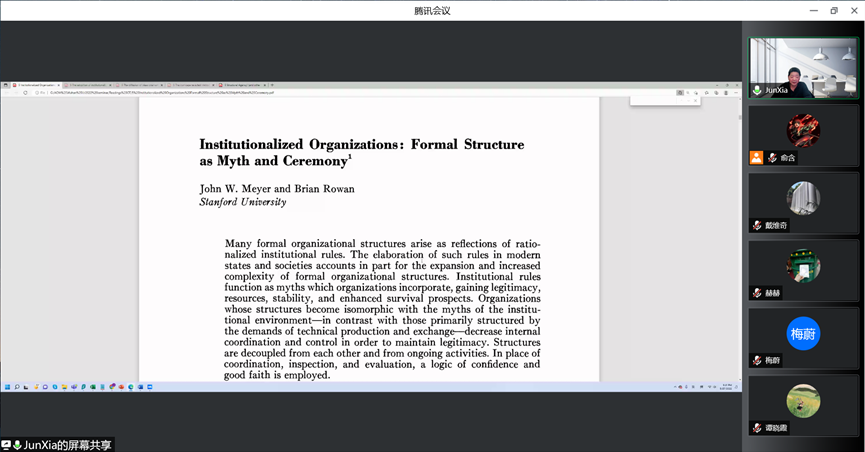Click JunXia's green microphone icon
Screen dimensions: 865x452
pos(757,90)
